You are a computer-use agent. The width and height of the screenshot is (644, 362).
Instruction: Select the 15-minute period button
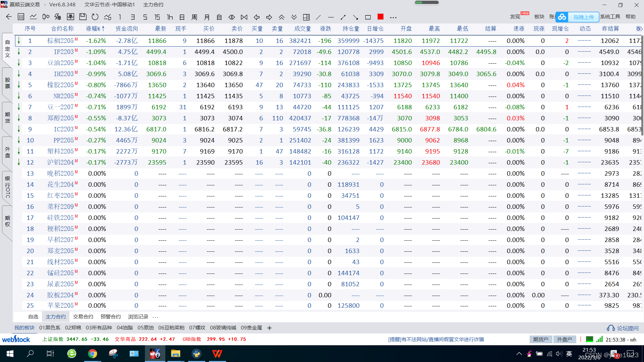coord(157,17)
